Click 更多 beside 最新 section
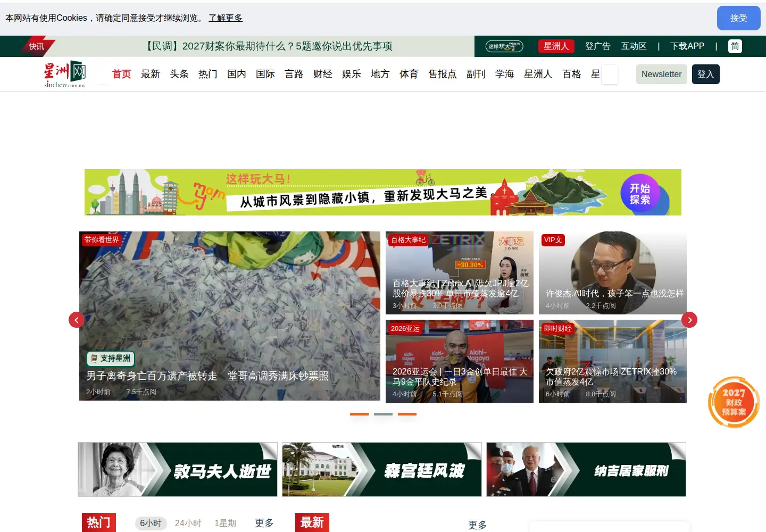Screen dimensions: 766x532 pyautogui.click(x=478, y=525)
